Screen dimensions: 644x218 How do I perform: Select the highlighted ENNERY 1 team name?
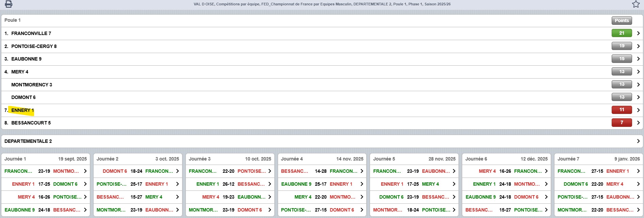pos(22,110)
